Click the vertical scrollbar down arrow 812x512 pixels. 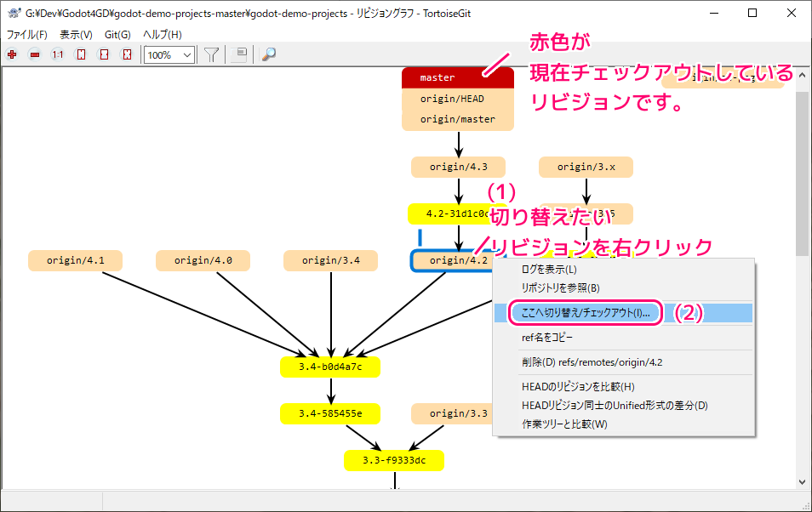pyautogui.click(x=802, y=482)
